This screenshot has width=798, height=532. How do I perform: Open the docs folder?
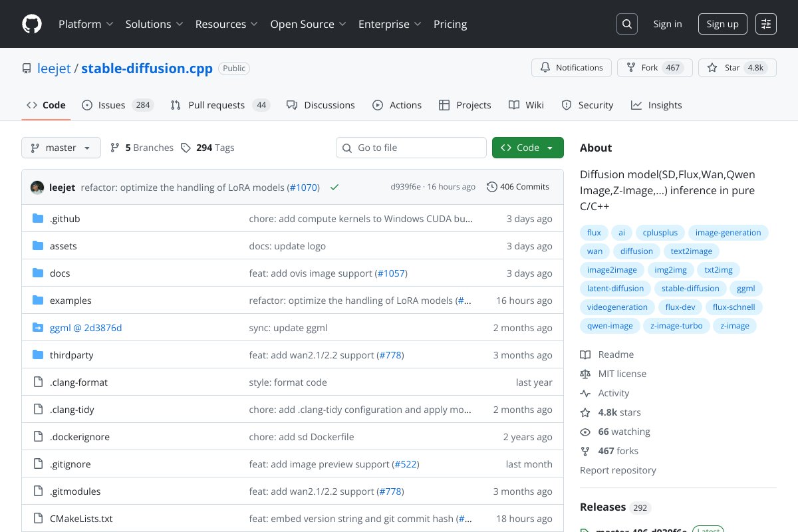click(x=60, y=273)
